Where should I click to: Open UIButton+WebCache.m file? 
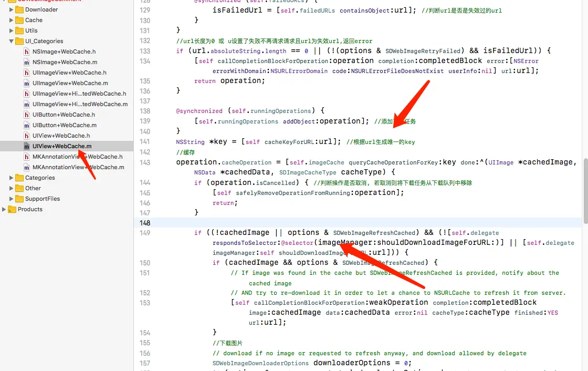pos(65,125)
